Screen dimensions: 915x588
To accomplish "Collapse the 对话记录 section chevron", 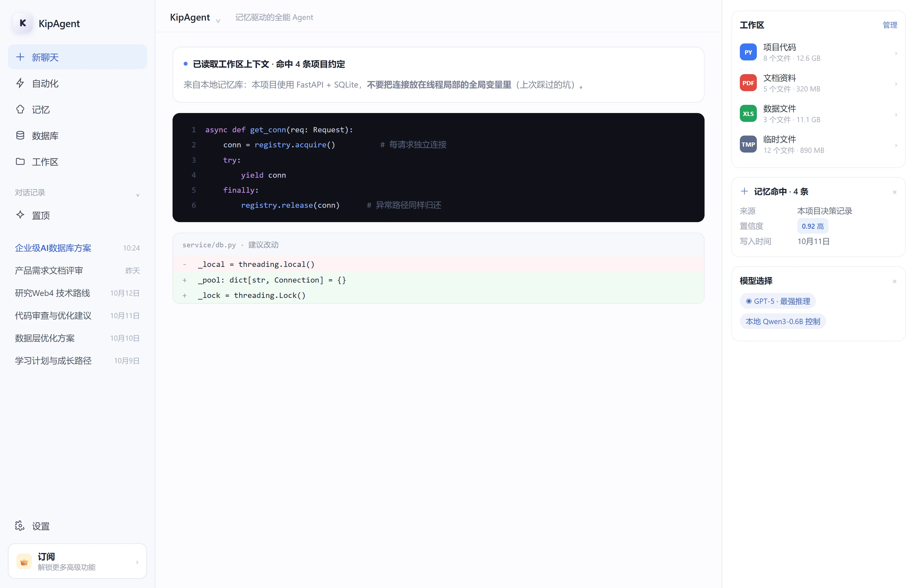I will [x=138, y=195].
